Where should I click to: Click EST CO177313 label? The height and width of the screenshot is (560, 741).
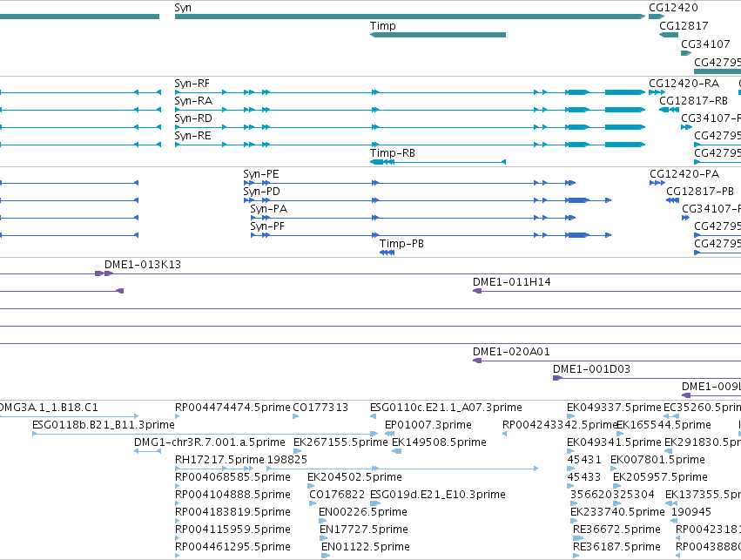320,408
